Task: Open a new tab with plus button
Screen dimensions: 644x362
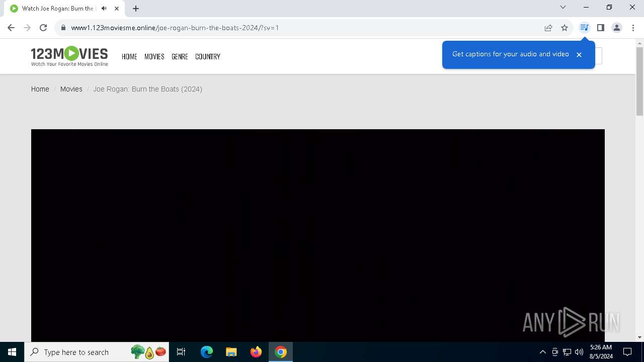Action: pyautogui.click(x=136, y=9)
